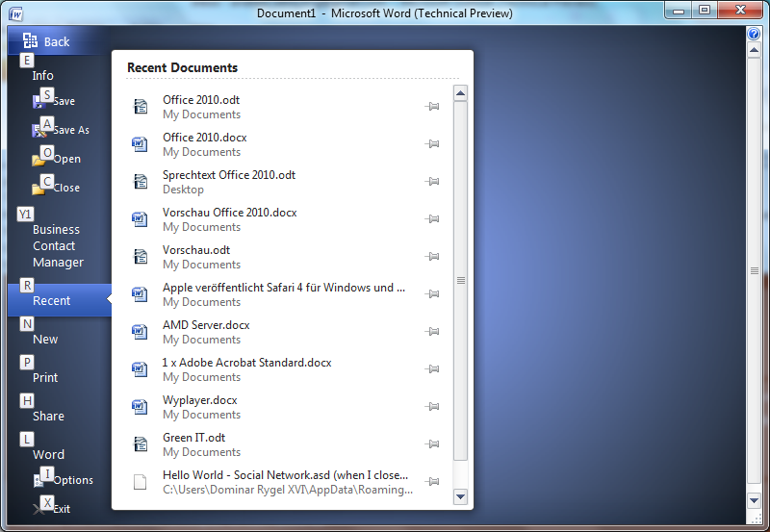
Task: Open Word Help question mark icon
Action: tap(754, 34)
